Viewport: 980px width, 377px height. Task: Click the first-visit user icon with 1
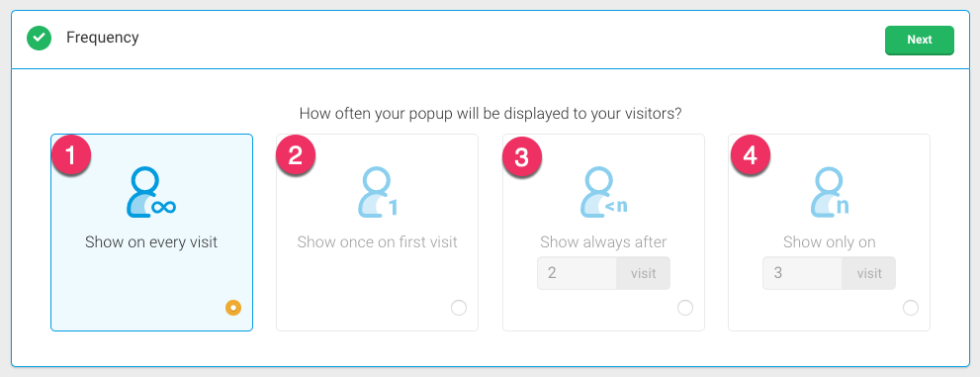pyautogui.click(x=378, y=192)
